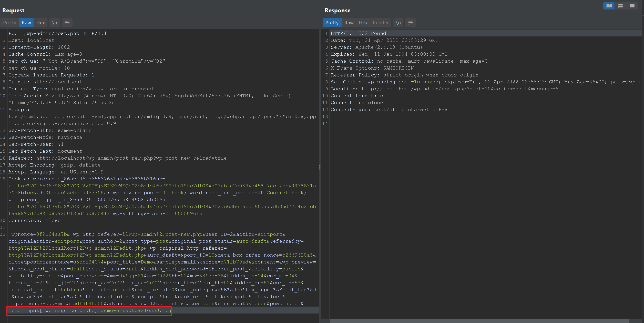Click the "Accept-Language: en-US,en;q=0.9" header
Image resolution: width=644 pixels, height=323 pixels.
[56, 172]
